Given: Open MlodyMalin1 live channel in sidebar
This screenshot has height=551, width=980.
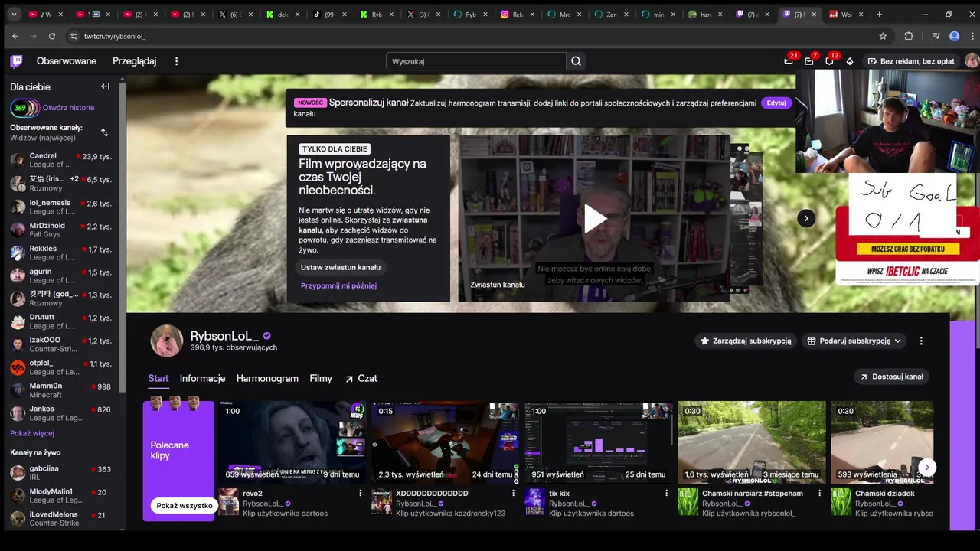Looking at the screenshot, I should [61, 496].
